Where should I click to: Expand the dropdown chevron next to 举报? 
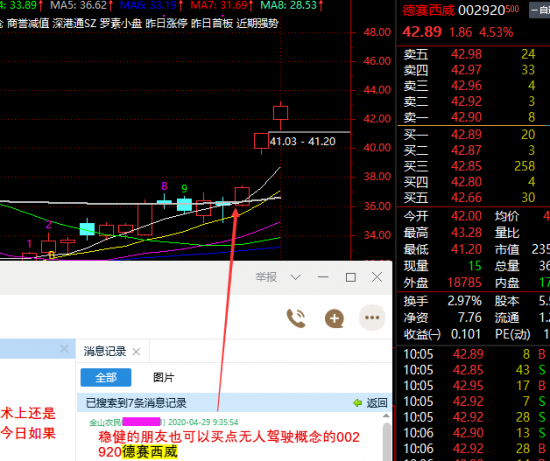coord(296,278)
